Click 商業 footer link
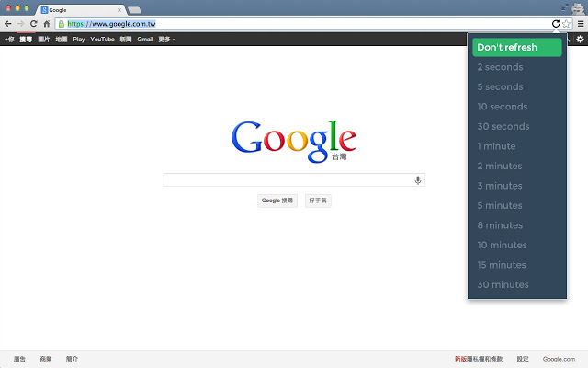Screen dimensions: 588x368 46,359
